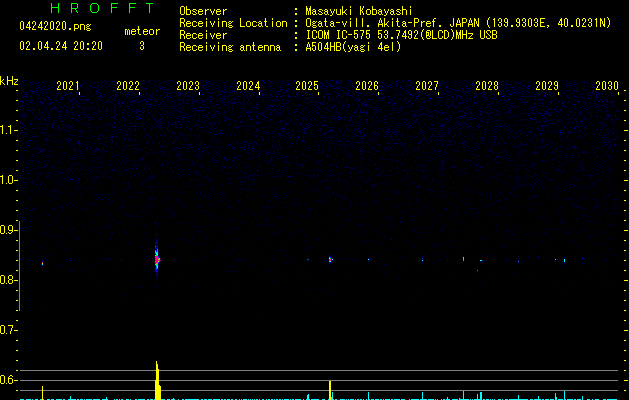Click the 2029 time axis marker
Screen dimensions: 629x400
pyautogui.click(x=547, y=86)
